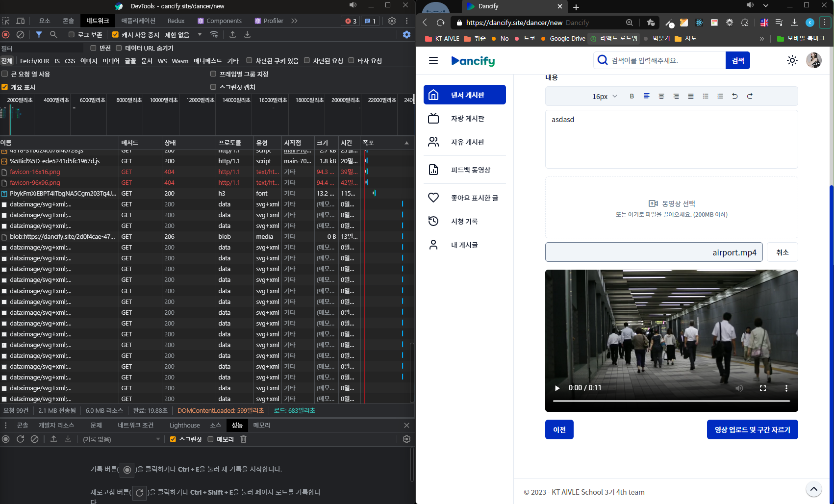Select the element inspector tool
Screen dimensions: 834x504
[6, 21]
